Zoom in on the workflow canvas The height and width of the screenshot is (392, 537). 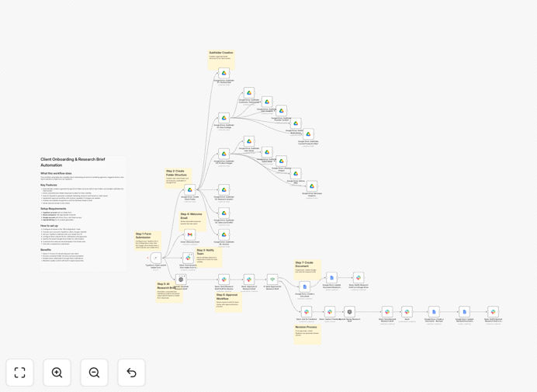pyautogui.click(x=57, y=373)
